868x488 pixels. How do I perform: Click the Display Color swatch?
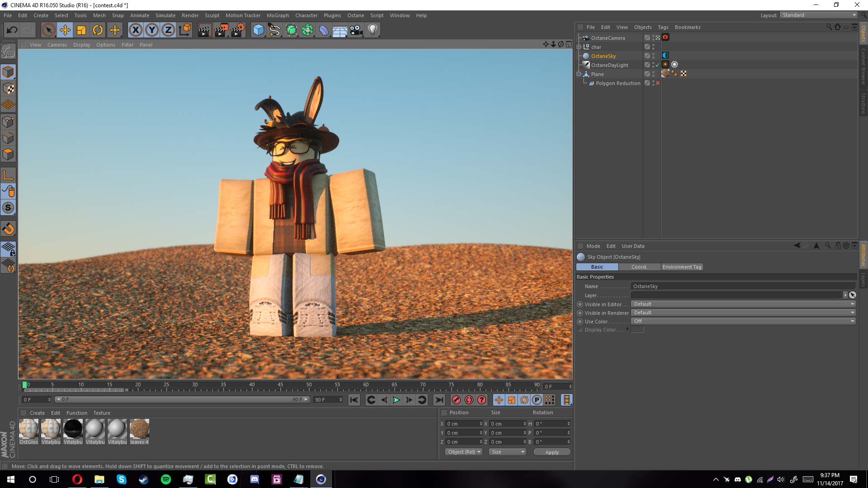point(637,330)
